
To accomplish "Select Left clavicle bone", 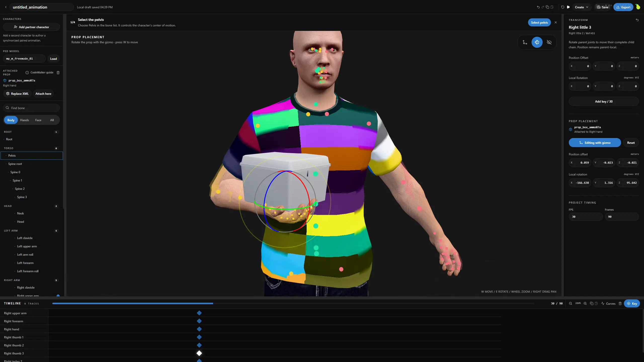I will (x=31, y=238).
